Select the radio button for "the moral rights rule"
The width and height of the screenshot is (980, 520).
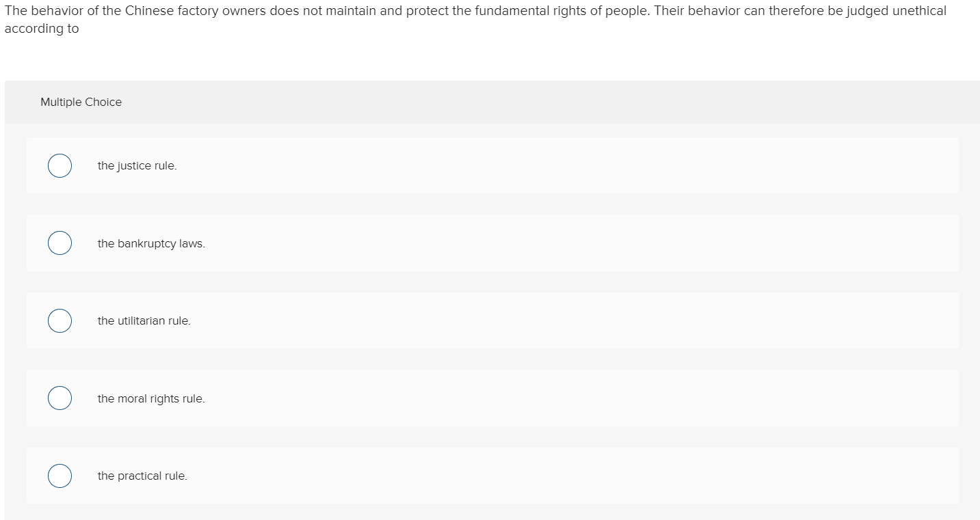click(59, 398)
